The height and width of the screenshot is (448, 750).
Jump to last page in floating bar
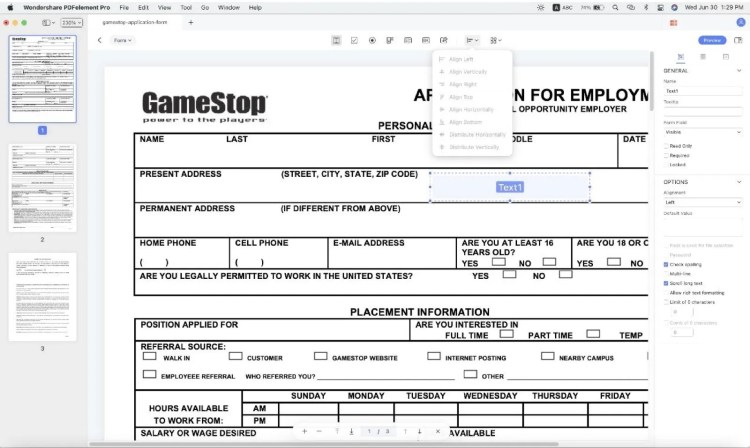tap(351, 431)
